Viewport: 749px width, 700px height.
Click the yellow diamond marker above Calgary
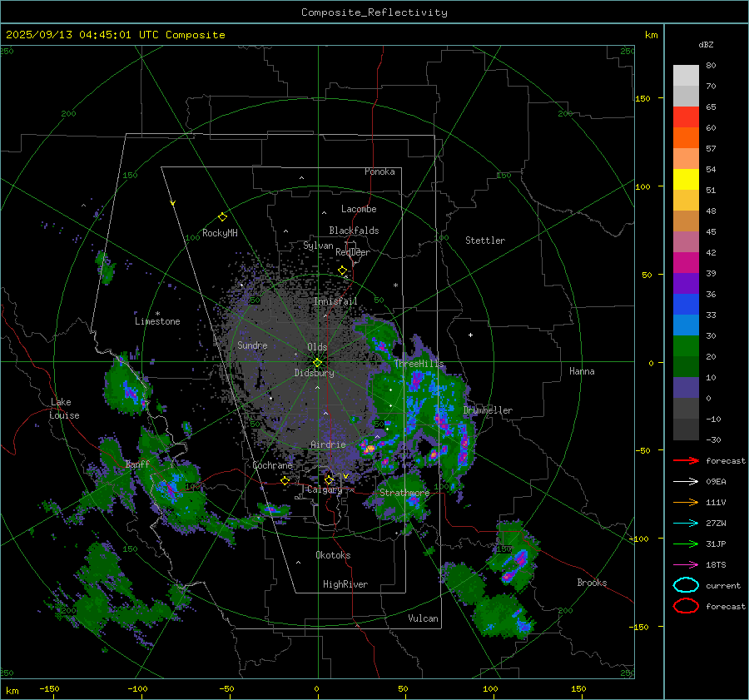329,479
